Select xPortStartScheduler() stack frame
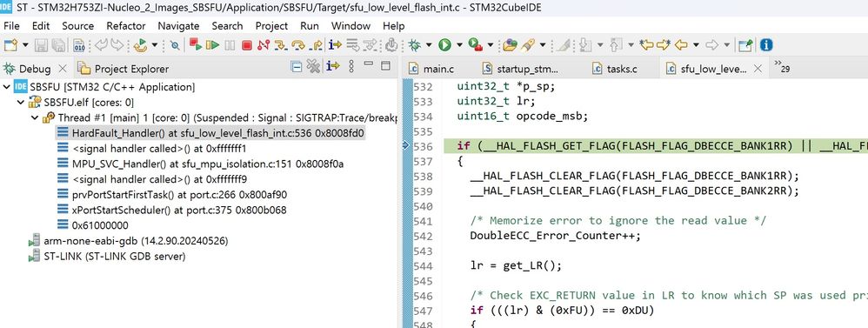This screenshot has height=328, width=868. coord(171,210)
